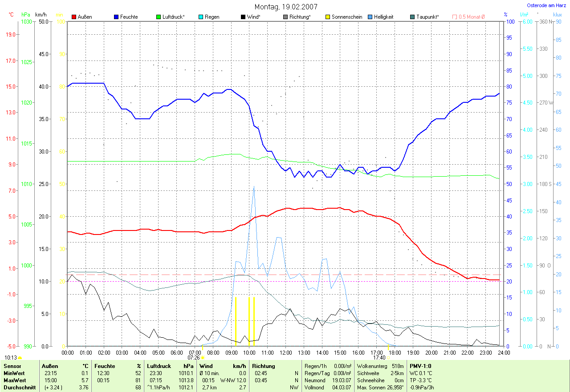The width and height of the screenshot is (570, 392).
Task: Click the Osterode am Harz link
Action: coord(546,5)
